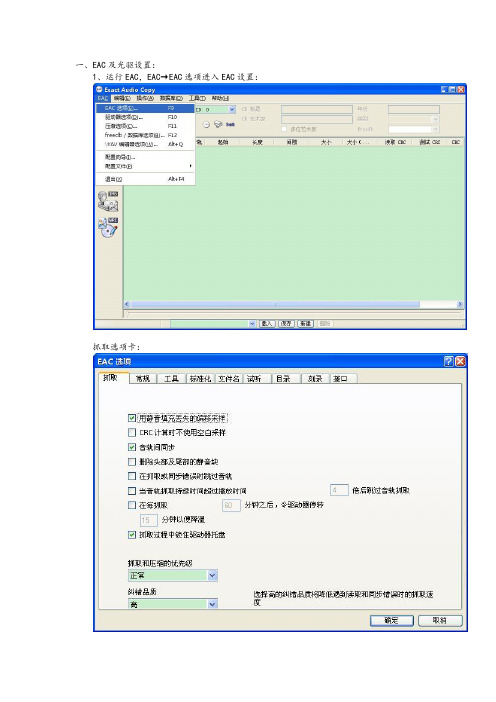Click the horizontal scrollbar in EAC track list
496x702 pixels.
coord(275,304)
